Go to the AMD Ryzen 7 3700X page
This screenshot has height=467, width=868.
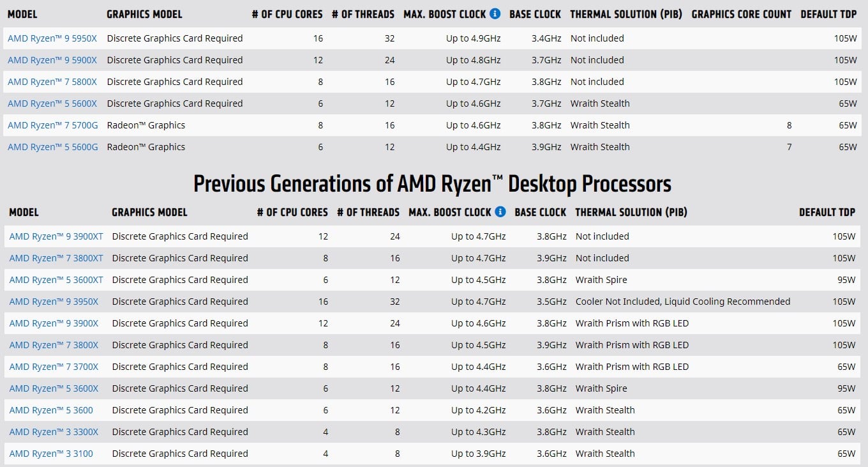[54, 367]
